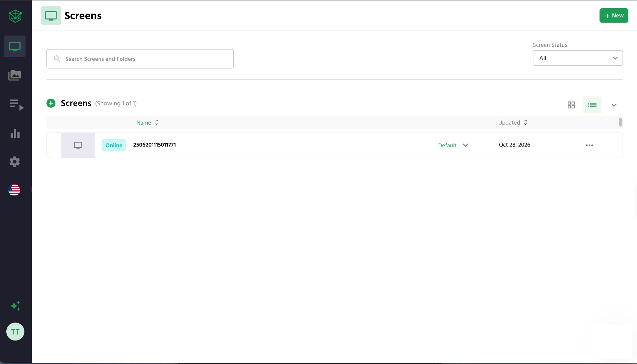Open the Analytics bar chart section
637x364 pixels.
(x=15, y=133)
